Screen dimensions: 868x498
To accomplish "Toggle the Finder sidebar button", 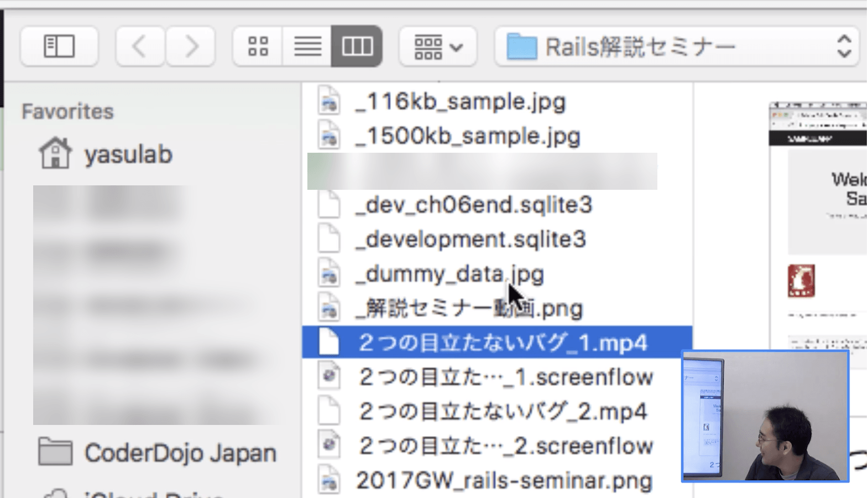I will point(59,46).
